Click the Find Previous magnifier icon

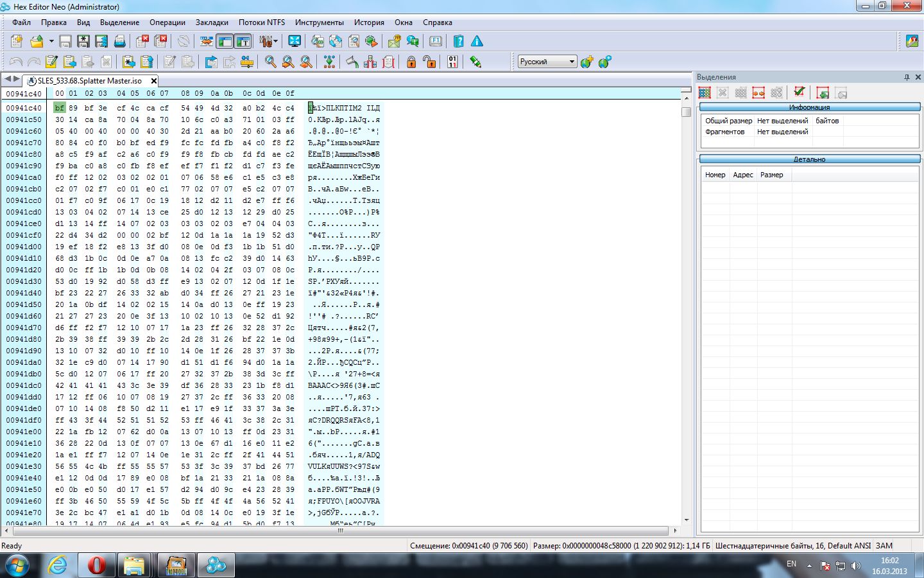coord(307,62)
